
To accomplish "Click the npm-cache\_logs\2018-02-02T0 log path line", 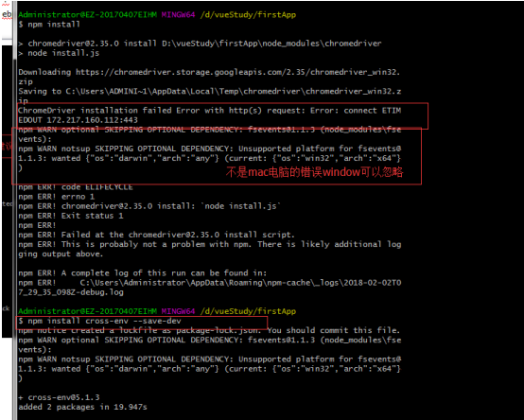I will point(210,283).
